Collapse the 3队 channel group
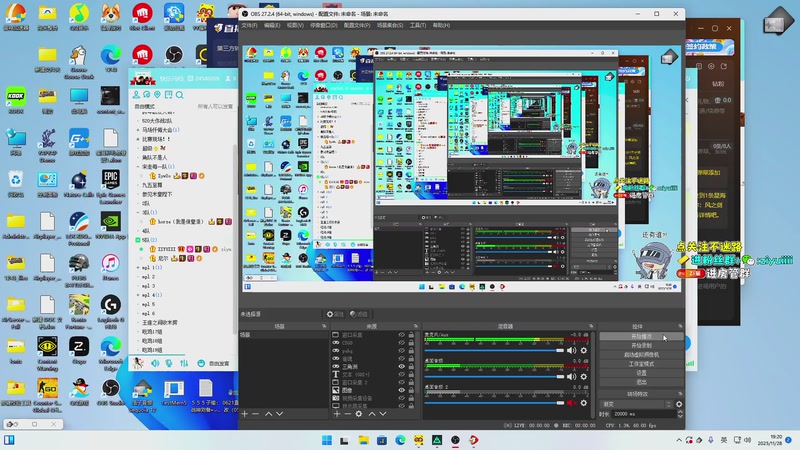Image resolution: width=800 pixels, height=450 pixels. click(138, 212)
